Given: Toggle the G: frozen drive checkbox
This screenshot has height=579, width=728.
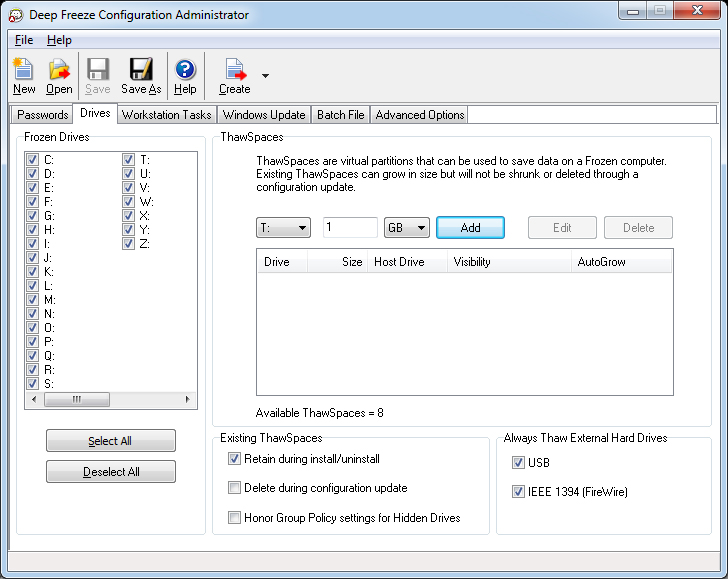Looking at the screenshot, I should 32,215.
